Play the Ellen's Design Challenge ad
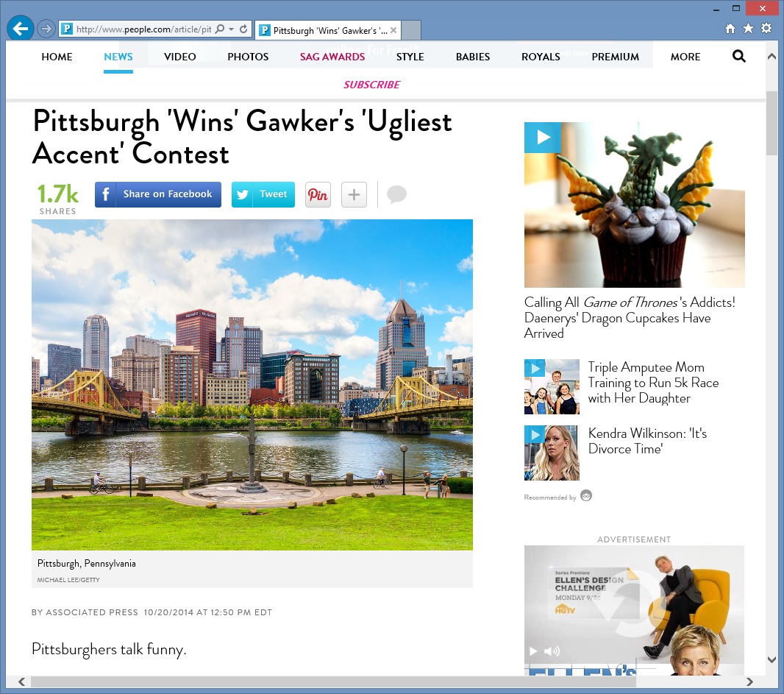 pyautogui.click(x=534, y=651)
